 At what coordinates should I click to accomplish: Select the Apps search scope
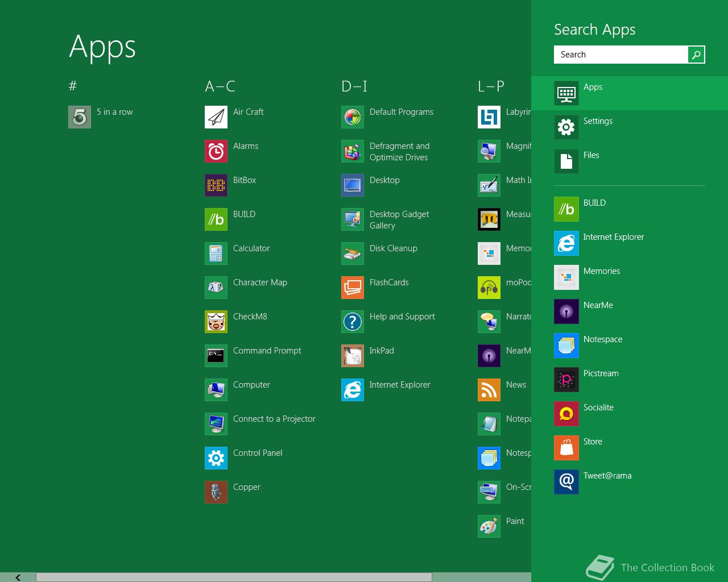tap(630, 93)
